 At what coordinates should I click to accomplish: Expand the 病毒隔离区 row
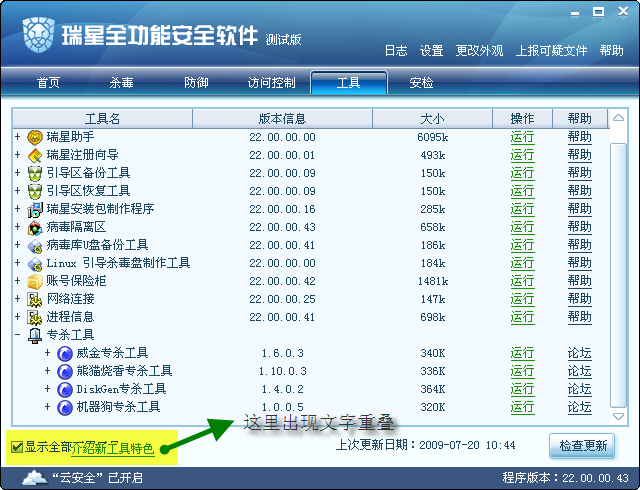[x=18, y=226]
